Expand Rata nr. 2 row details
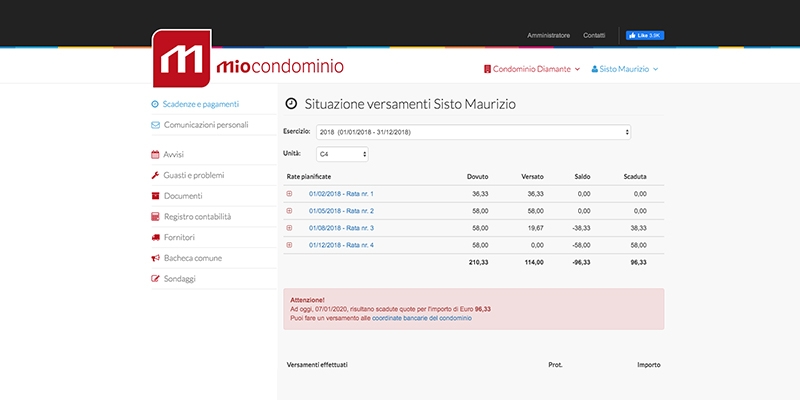The image size is (800, 400). tap(289, 211)
